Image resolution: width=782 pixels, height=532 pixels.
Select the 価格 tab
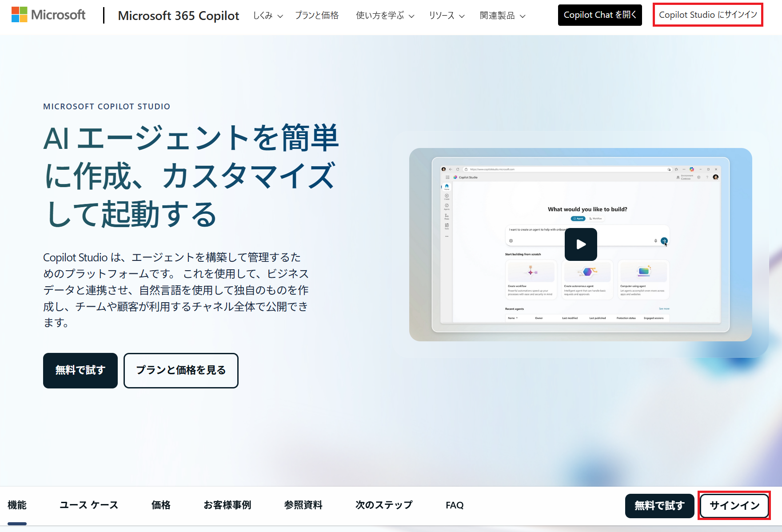[x=161, y=505]
